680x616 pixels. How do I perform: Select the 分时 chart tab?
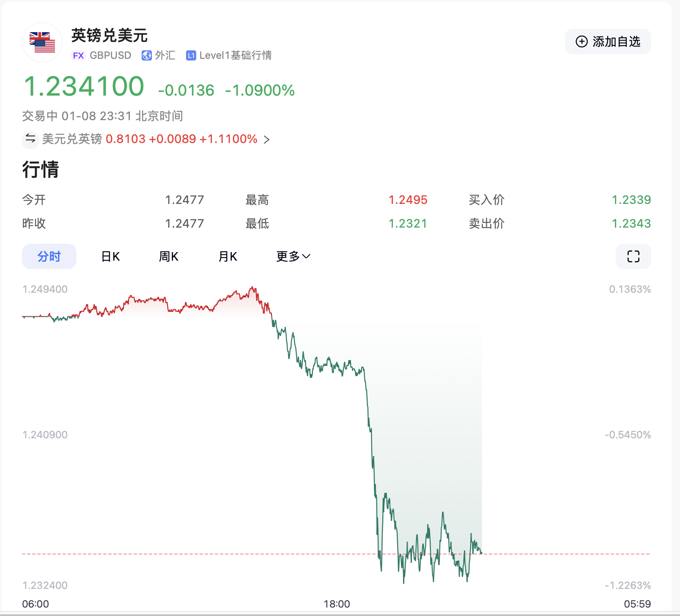[x=49, y=256]
